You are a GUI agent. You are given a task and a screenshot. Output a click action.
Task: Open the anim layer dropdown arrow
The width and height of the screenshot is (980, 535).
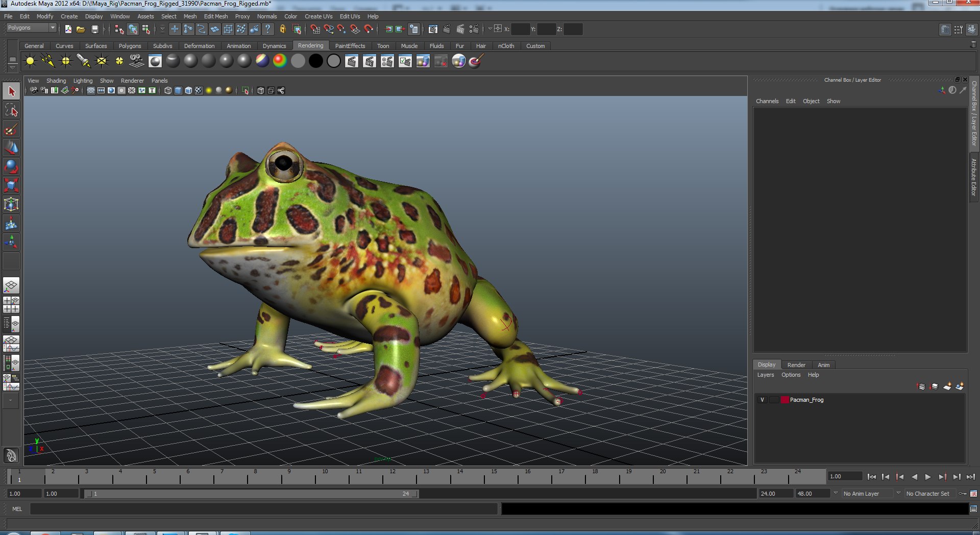tap(836, 493)
